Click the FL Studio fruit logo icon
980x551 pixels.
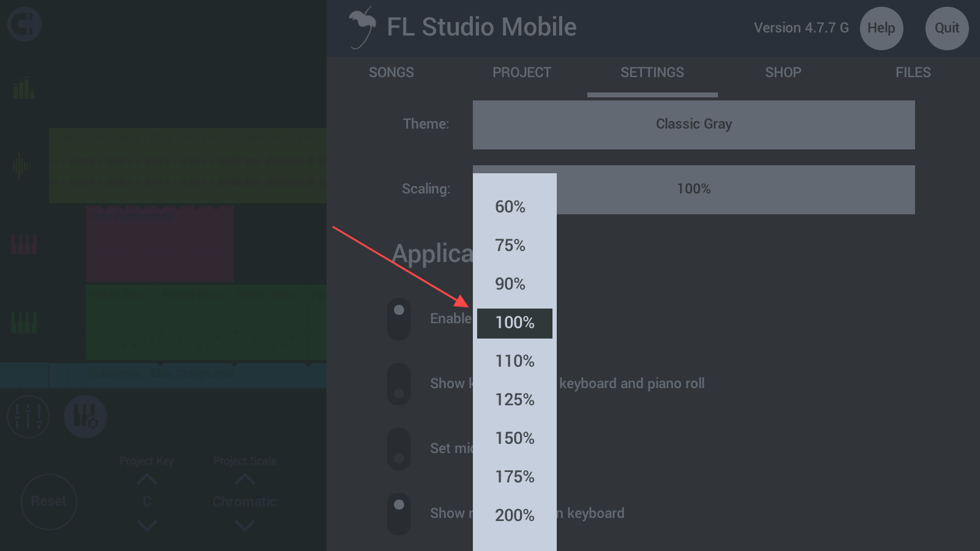(363, 28)
